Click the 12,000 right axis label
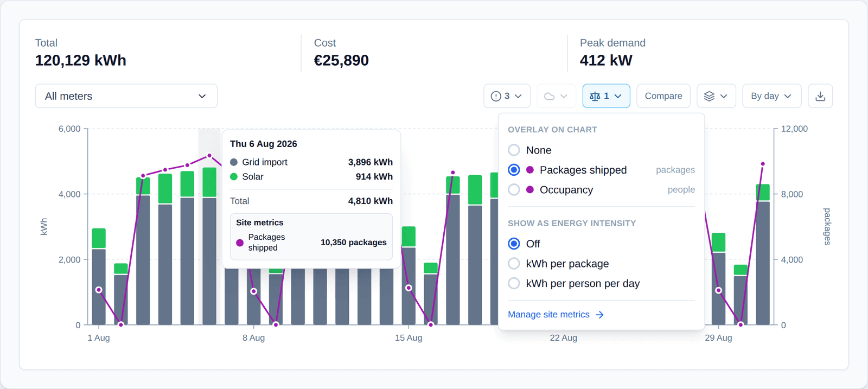Viewport: 868px width, 389px height. (794, 129)
